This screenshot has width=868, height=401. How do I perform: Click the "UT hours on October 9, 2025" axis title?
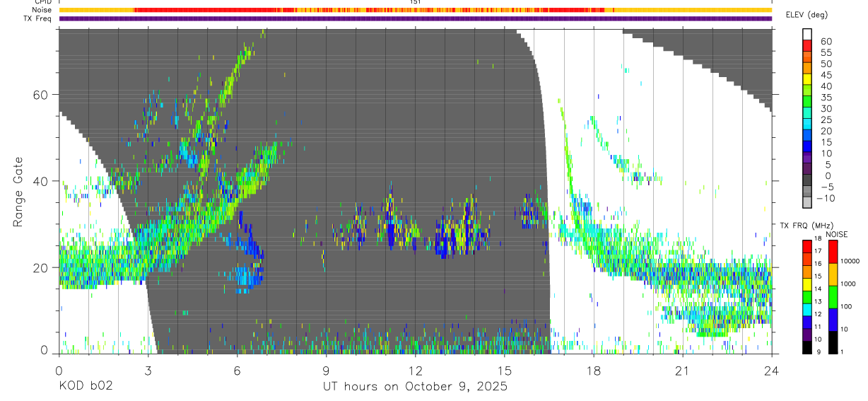click(415, 387)
